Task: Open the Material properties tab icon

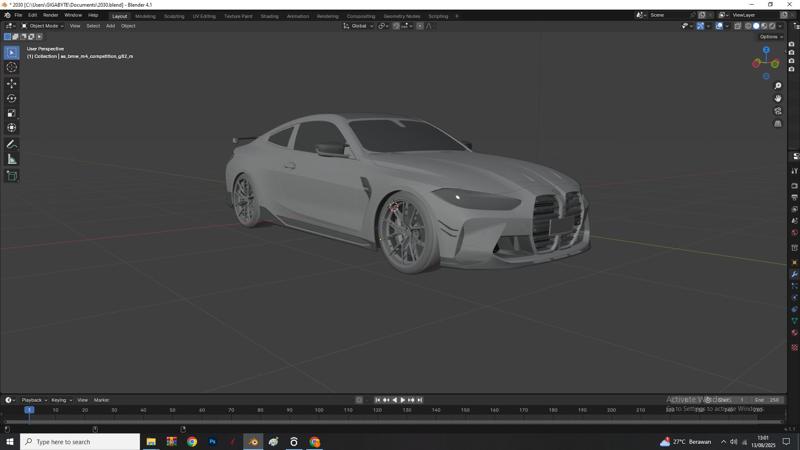Action: tap(794, 333)
